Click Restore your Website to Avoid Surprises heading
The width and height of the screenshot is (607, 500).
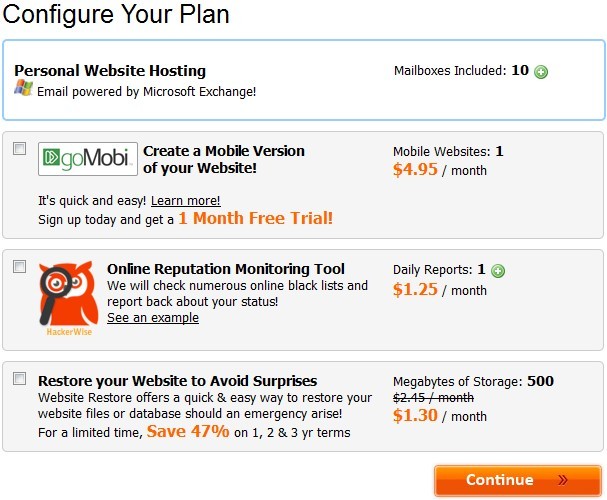click(x=178, y=381)
